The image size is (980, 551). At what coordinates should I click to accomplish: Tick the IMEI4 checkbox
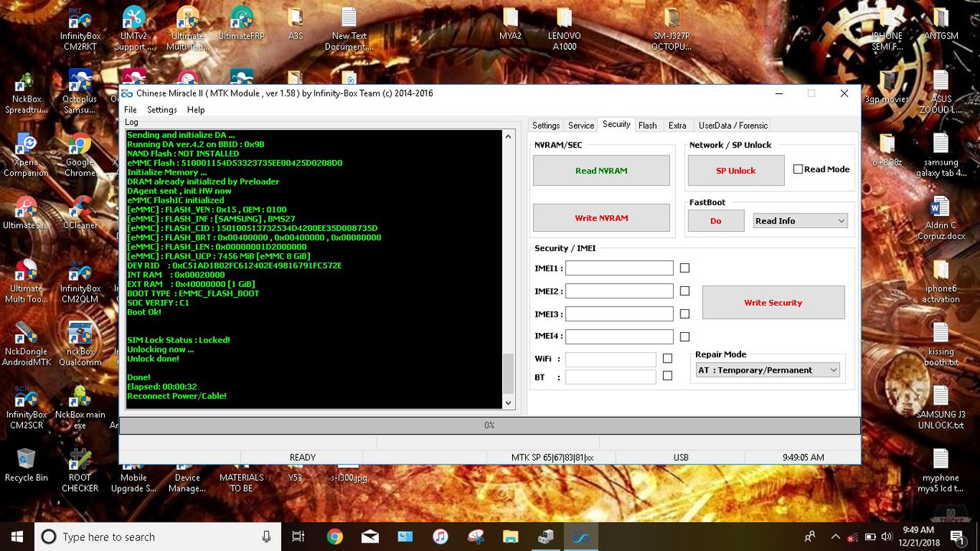684,337
